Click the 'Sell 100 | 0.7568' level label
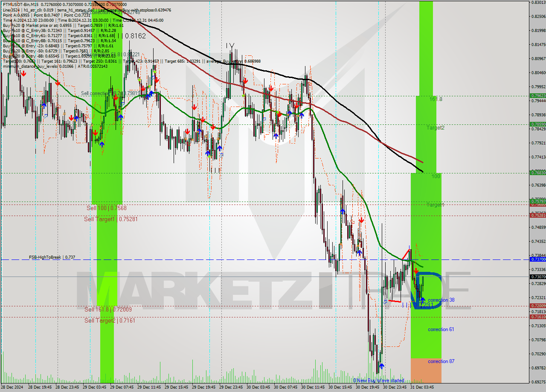The height and width of the screenshot is (392, 546). tap(106, 208)
